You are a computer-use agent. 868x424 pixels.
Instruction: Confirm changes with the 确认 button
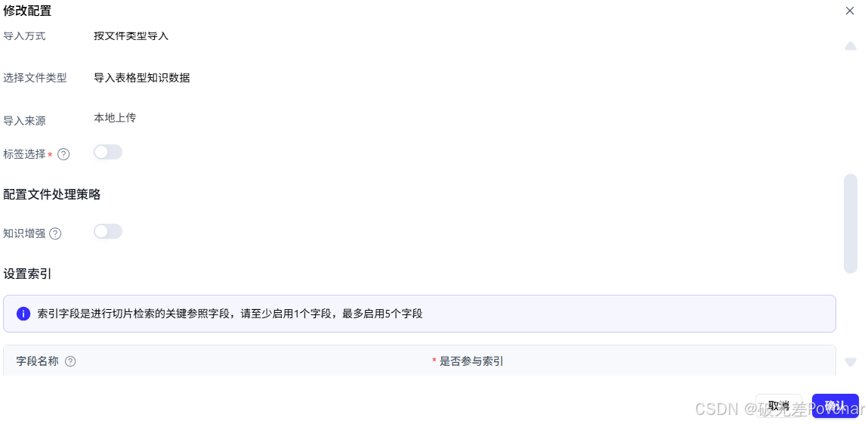(x=835, y=406)
